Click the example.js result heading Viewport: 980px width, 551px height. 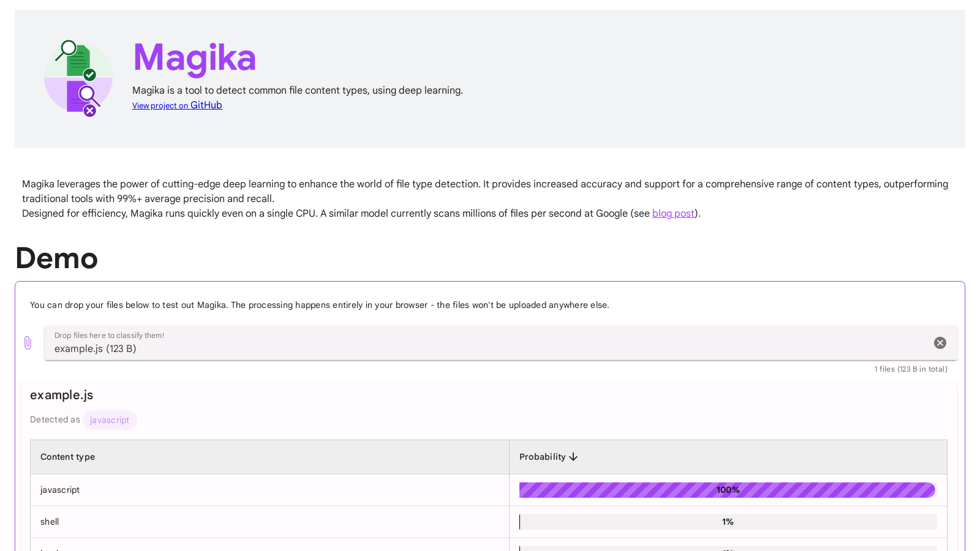tap(62, 395)
